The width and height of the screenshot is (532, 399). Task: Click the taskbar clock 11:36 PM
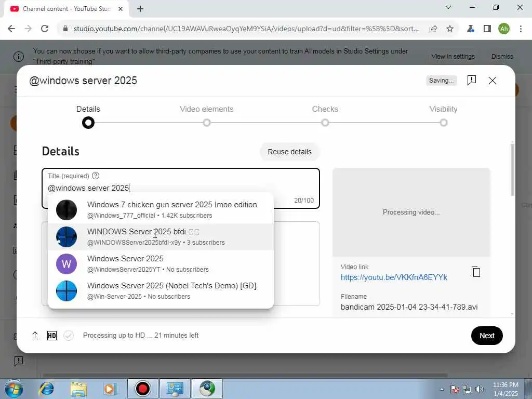[x=506, y=385]
